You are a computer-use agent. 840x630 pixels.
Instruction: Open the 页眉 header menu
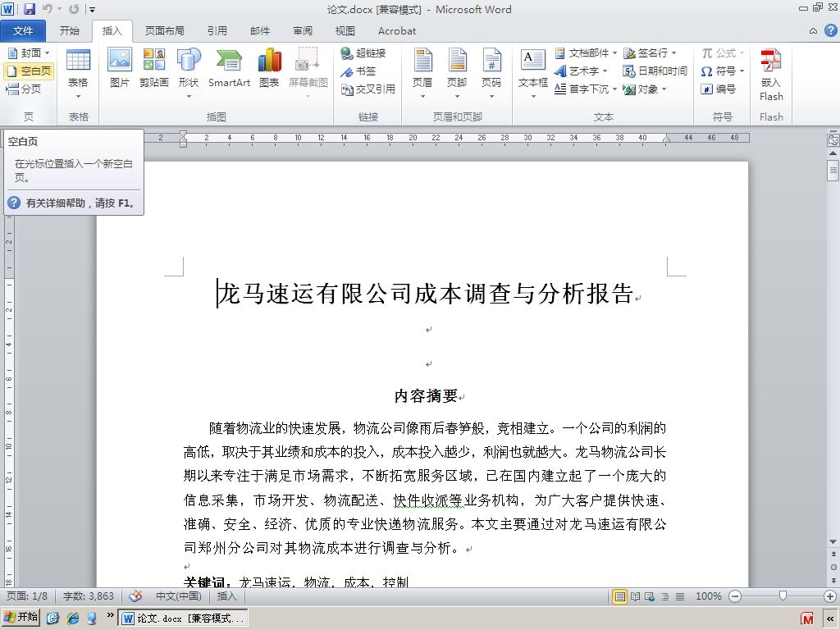[x=422, y=73]
